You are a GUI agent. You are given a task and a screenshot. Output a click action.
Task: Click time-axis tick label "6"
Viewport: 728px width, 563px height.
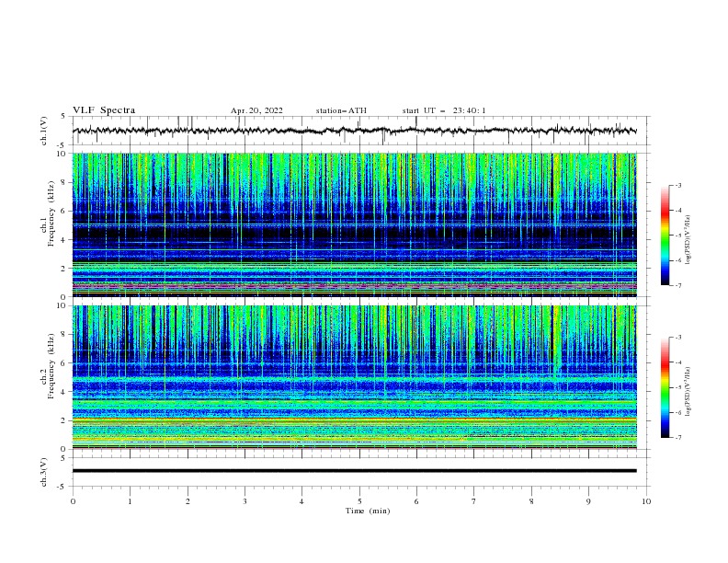coord(416,501)
